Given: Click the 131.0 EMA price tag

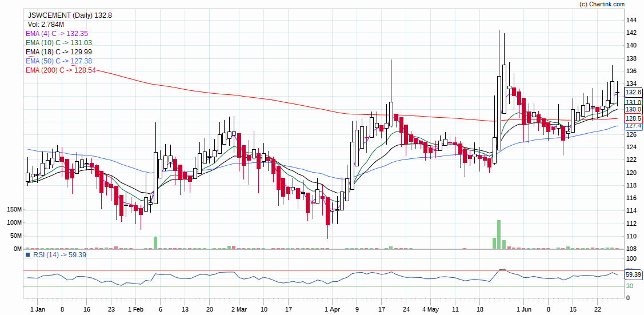Looking at the screenshot, I should (633, 102).
